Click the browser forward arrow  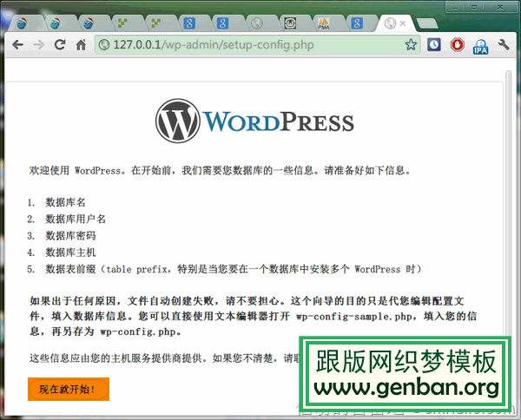pyautogui.click(x=39, y=44)
